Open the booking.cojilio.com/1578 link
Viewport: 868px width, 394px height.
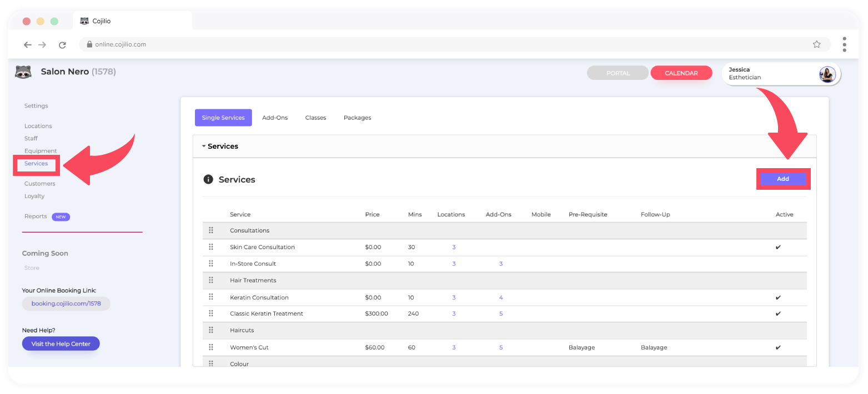66,304
